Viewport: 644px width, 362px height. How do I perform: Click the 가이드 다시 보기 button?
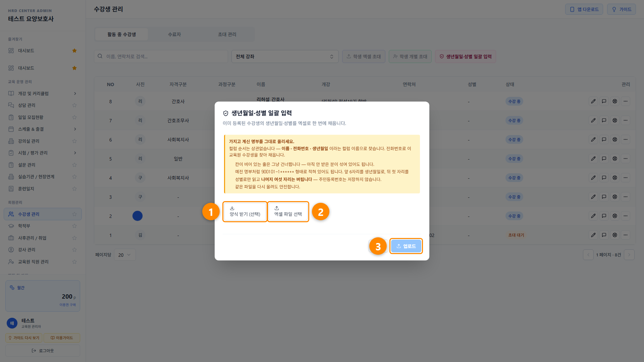pyautogui.click(x=24, y=338)
